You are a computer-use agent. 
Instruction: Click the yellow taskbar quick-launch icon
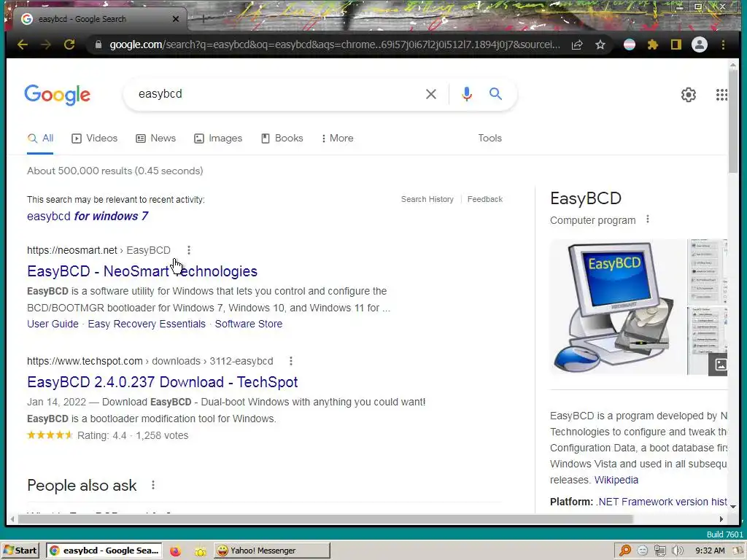tap(201, 551)
